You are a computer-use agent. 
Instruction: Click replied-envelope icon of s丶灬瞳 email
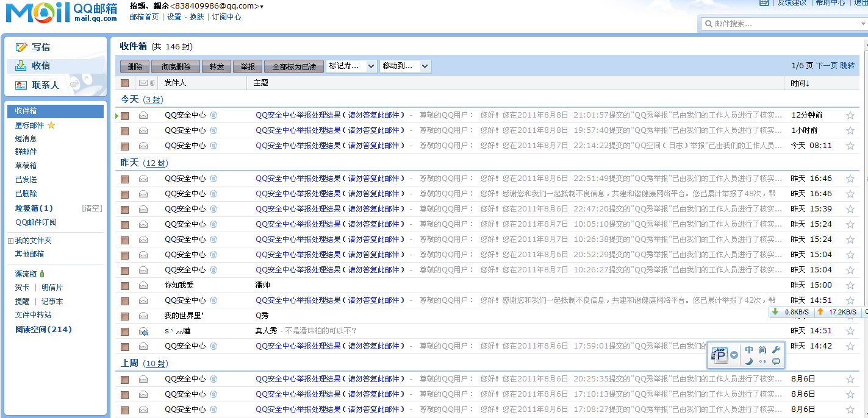tap(143, 331)
